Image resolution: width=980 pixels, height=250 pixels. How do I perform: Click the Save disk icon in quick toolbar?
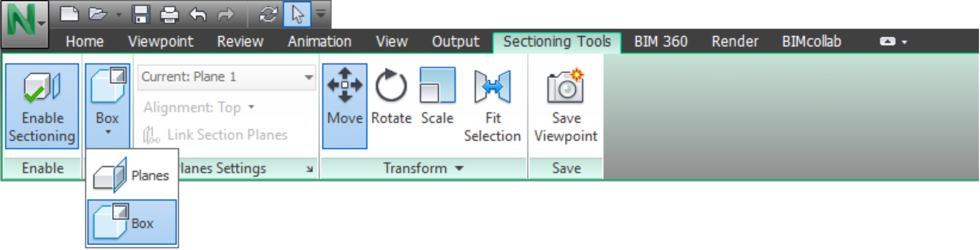(x=141, y=14)
